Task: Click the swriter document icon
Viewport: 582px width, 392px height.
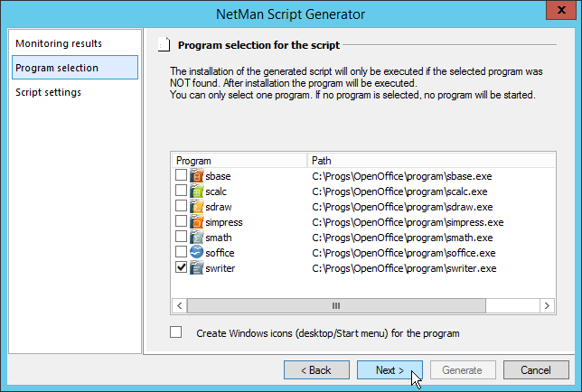Action: coord(197,267)
